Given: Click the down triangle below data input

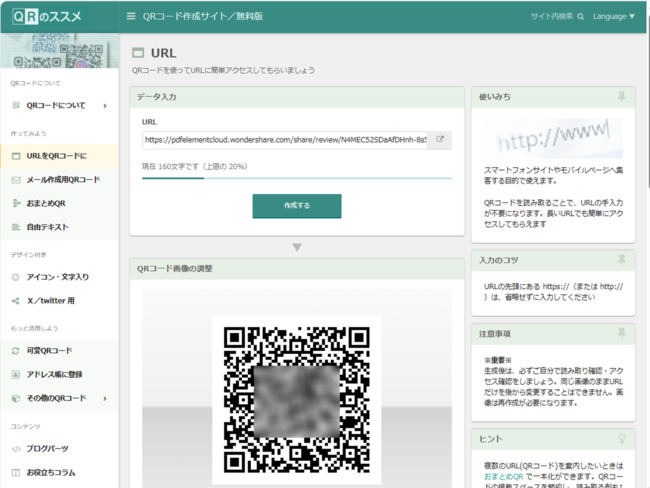Looking at the screenshot, I should (297, 248).
